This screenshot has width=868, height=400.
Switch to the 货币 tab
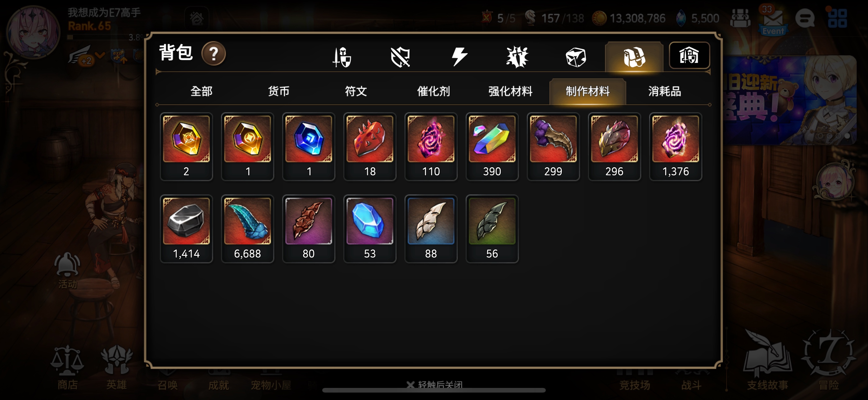click(278, 91)
